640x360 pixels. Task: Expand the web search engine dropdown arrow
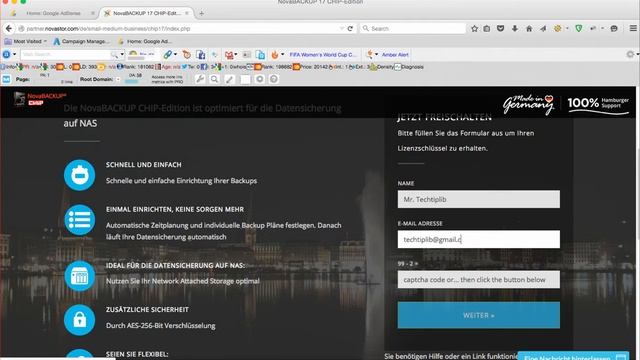point(122,54)
